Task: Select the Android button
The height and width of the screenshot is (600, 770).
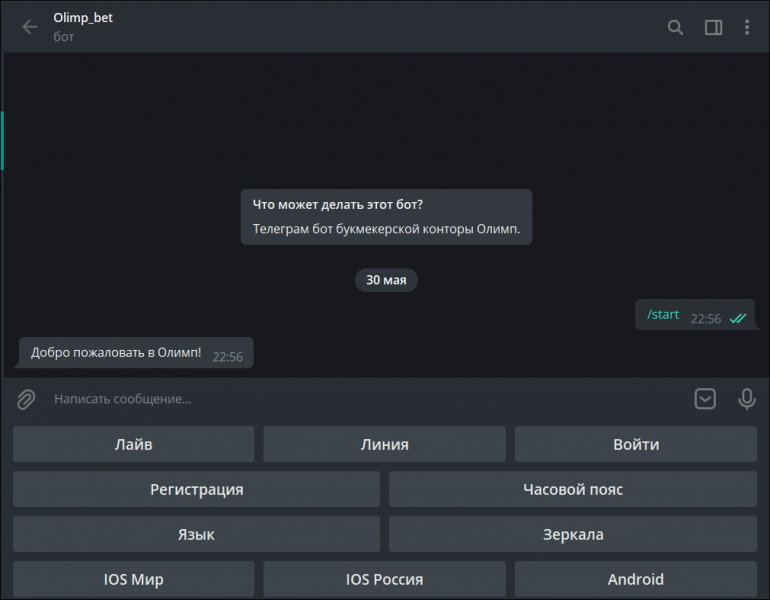Action: pyautogui.click(x=636, y=579)
